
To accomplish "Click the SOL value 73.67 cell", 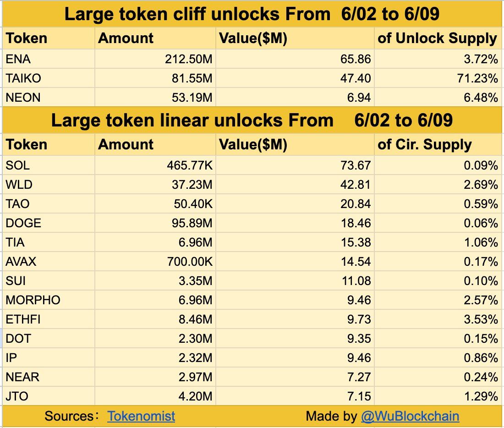I will point(295,165).
